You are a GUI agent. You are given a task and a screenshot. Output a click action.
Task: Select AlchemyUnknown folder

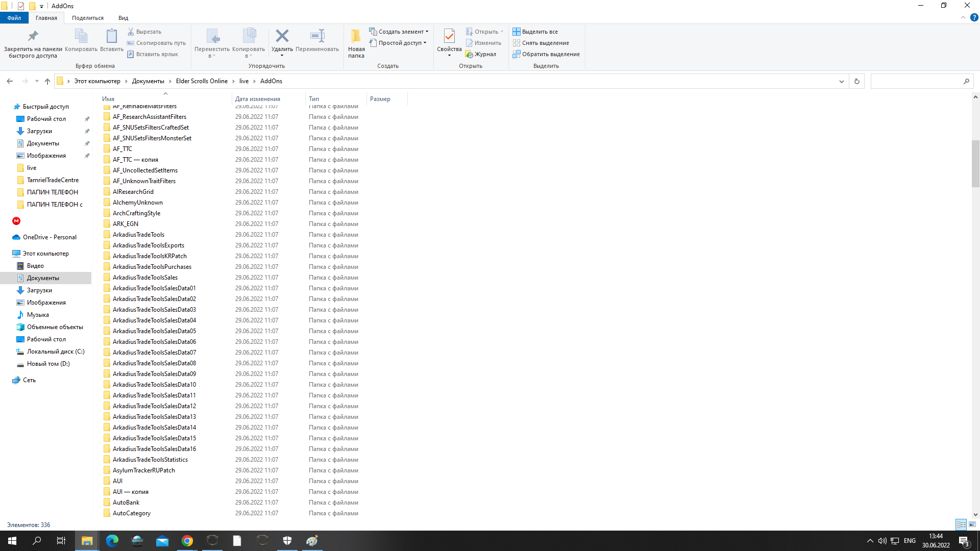click(x=137, y=203)
